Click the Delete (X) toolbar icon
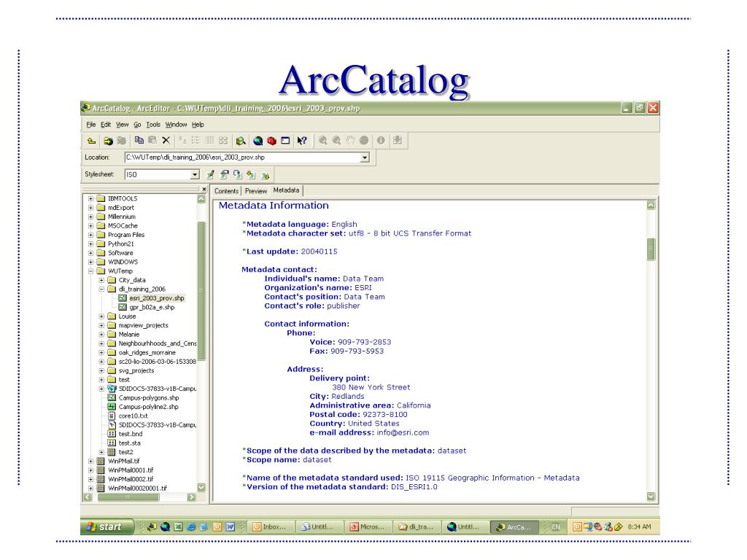Image resolution: width=747 pixels, height=560 pixels. pos(166,140)
